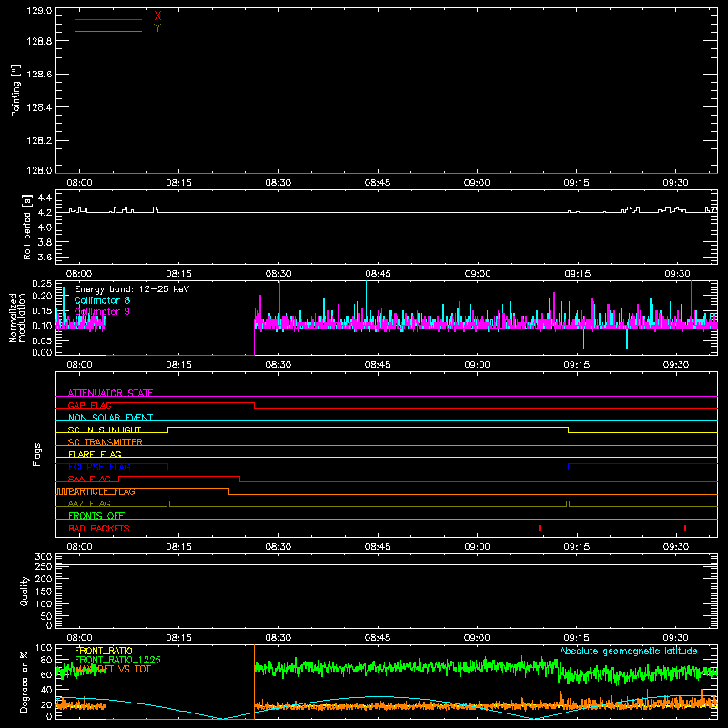Image resolution: width=728 pixels, height=728 pixels.
Task: Select the SAA_FLAG label
Action: click(x=89, y=479)
